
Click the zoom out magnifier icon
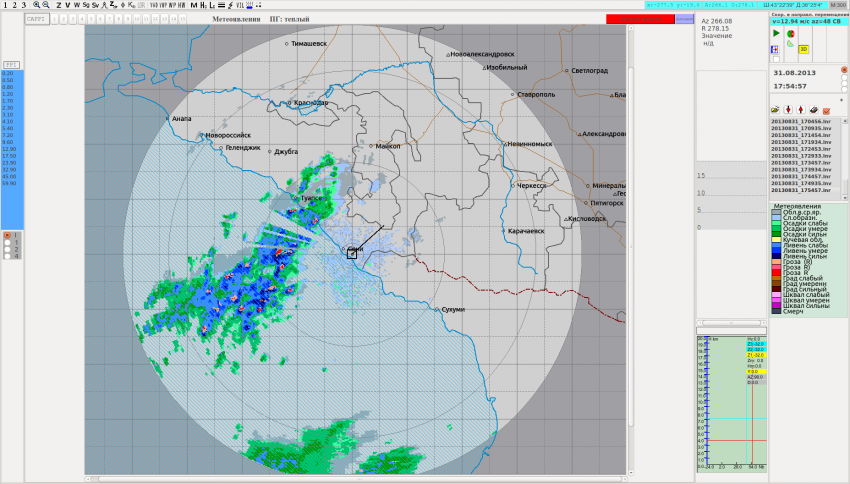46,5
